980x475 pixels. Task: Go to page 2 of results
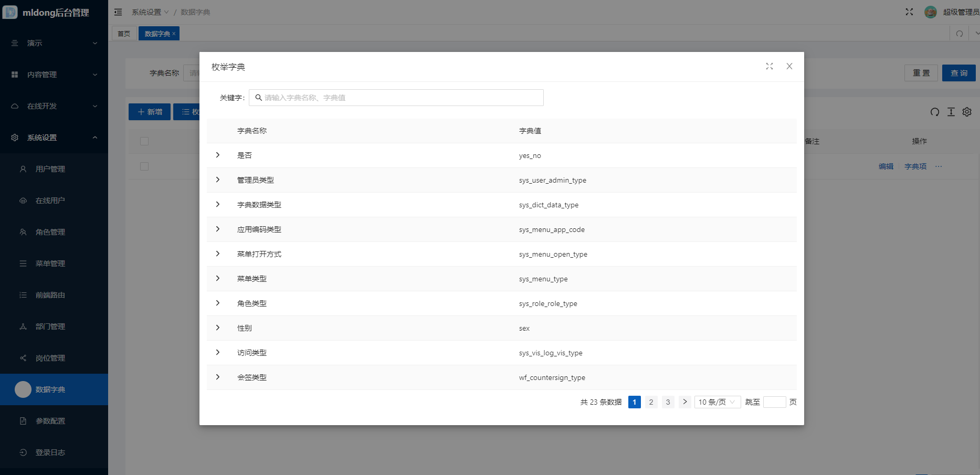coord(651,402)
